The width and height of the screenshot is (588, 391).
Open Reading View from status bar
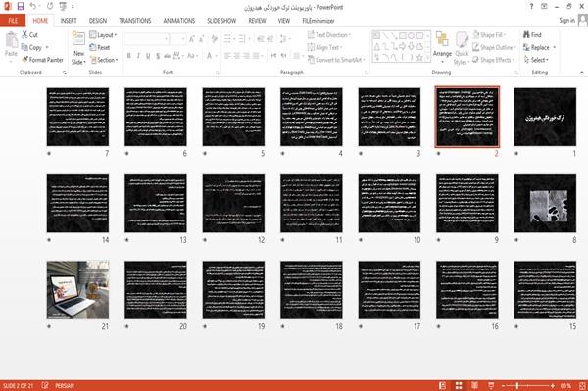(474, 385)
